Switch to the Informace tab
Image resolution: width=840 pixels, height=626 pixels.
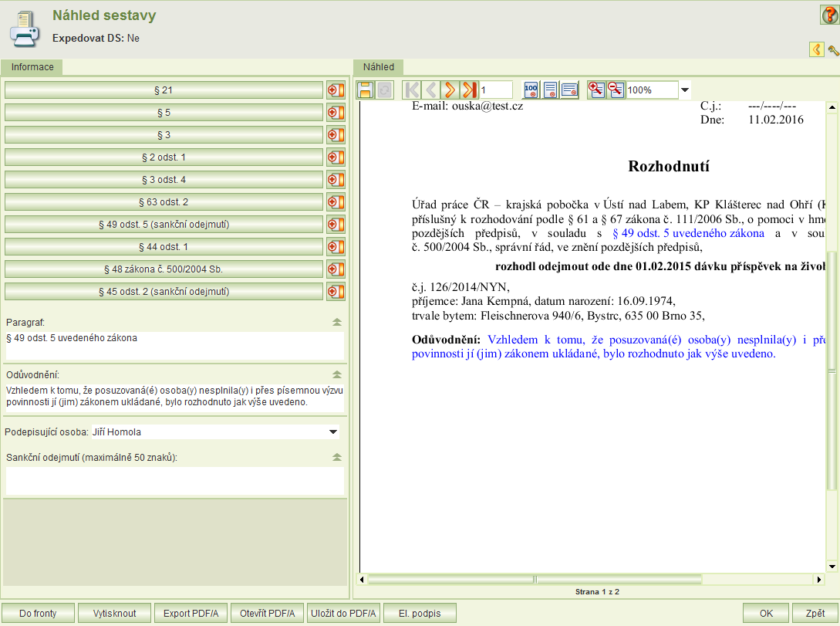32,67
